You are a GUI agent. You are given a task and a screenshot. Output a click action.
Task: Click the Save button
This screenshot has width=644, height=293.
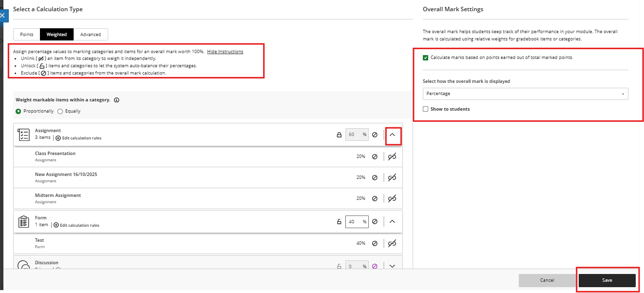tap(607, 280)
